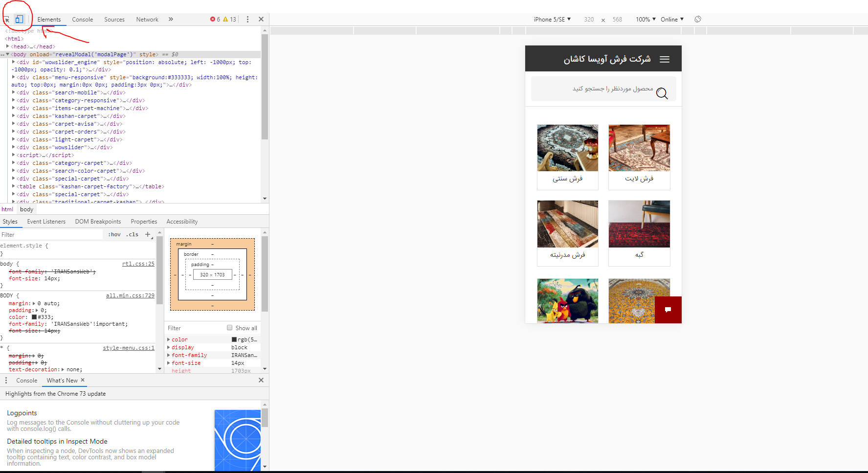The width and height of the screenshot is (868, 473).
Task: Expand the kashan-carpet-factory table node
Action: pyautogui.click(x=13, y=186)
